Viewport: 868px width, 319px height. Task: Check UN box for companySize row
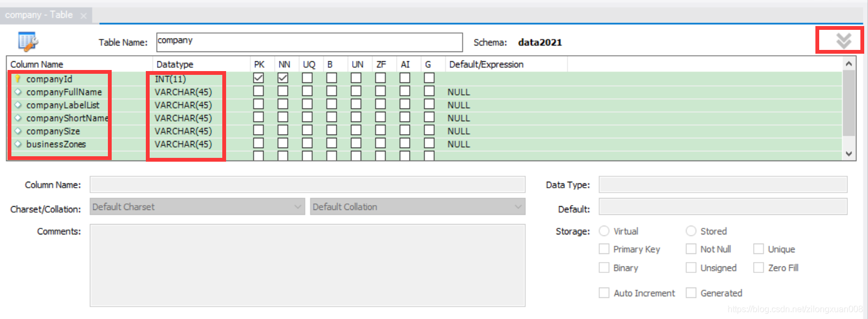tap(356, 130)
